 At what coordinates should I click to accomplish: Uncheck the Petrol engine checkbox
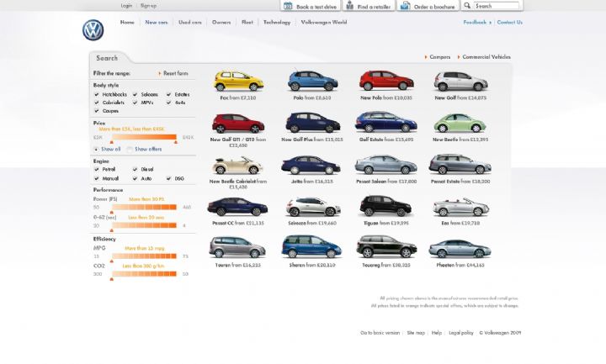pos(97,169)
